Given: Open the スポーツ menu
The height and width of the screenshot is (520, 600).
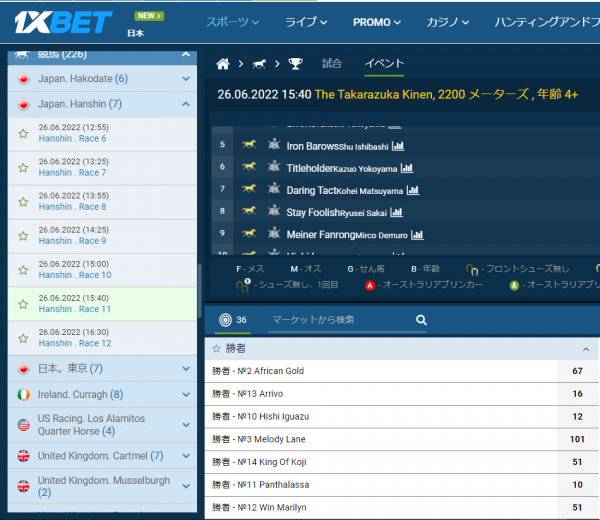Looking at the screenshot, I should (x=233, y=22).
